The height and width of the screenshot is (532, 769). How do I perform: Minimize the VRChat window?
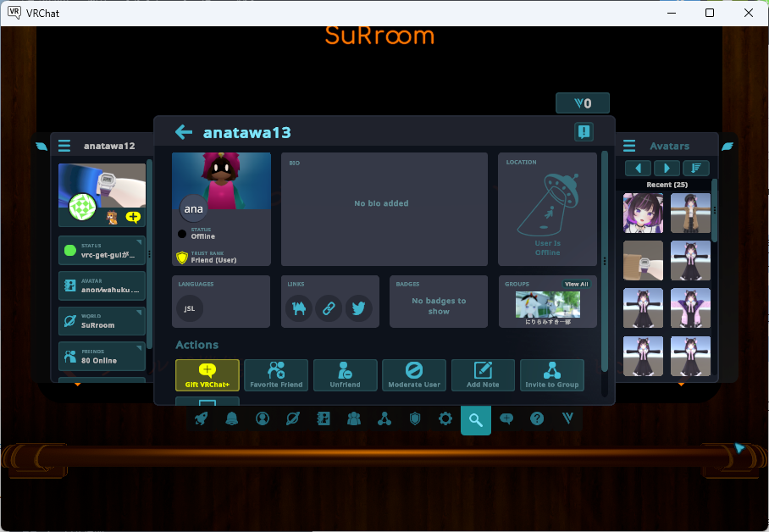672,13
